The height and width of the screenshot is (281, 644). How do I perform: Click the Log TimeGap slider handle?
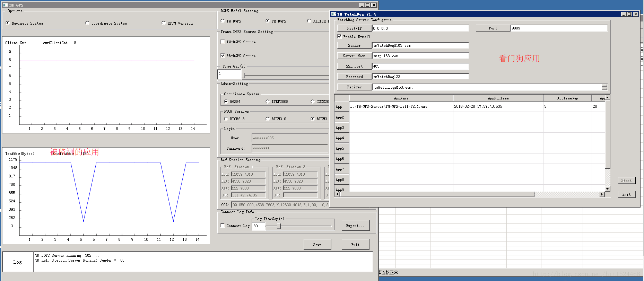point(278,226)
